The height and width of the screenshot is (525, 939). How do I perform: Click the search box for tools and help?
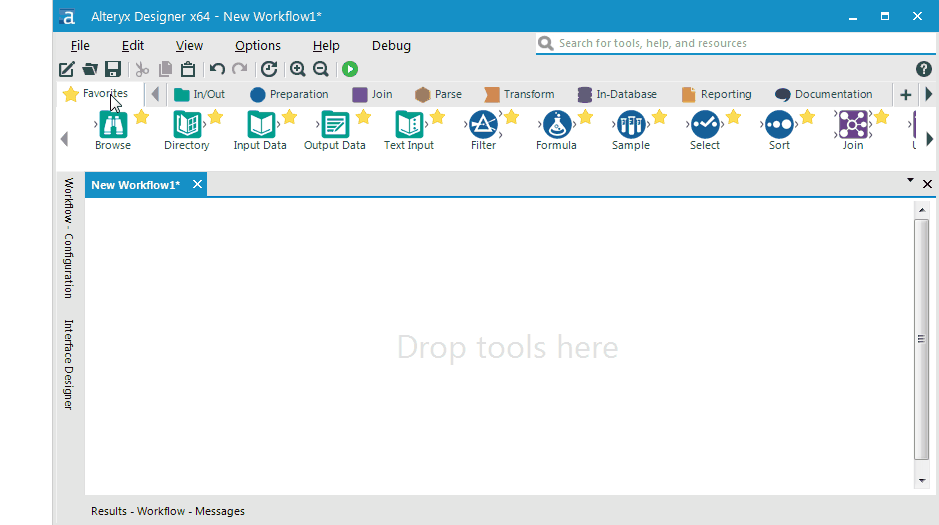(x=735, y=43)
